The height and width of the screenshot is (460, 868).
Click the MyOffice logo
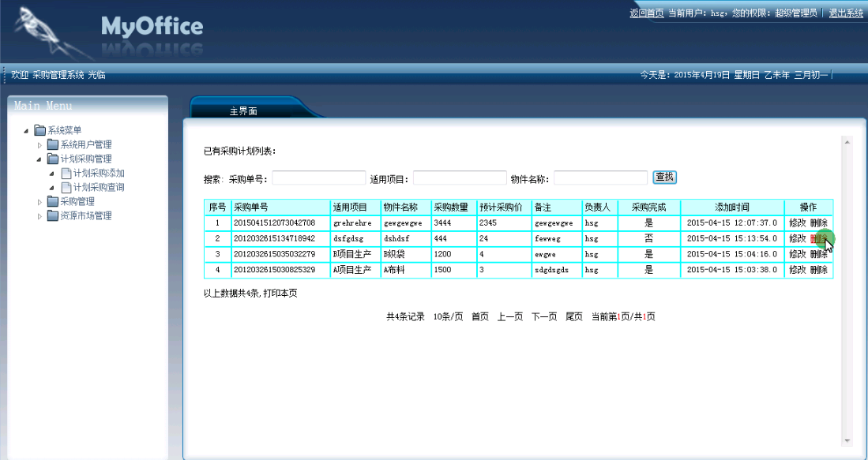[x=151, y=28]
